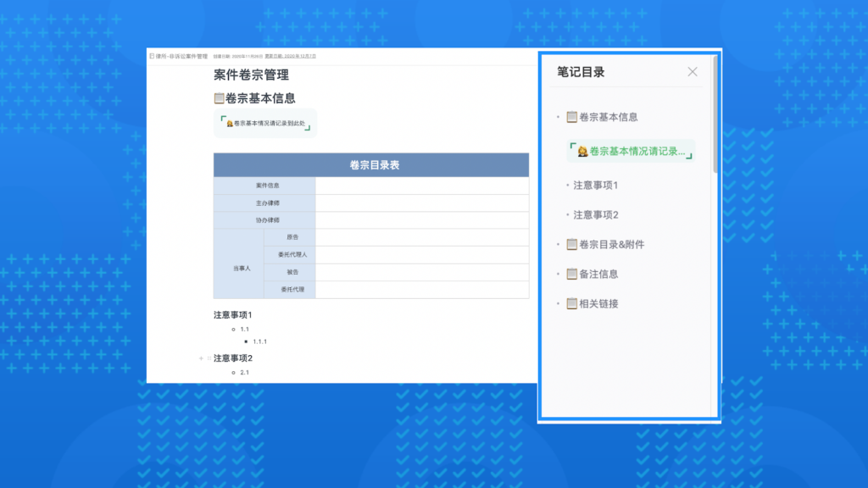Viewport: 868px width, 488px height.
Task: Click clipboard icon beside outline 备注信息
Action: coord(572,274)
